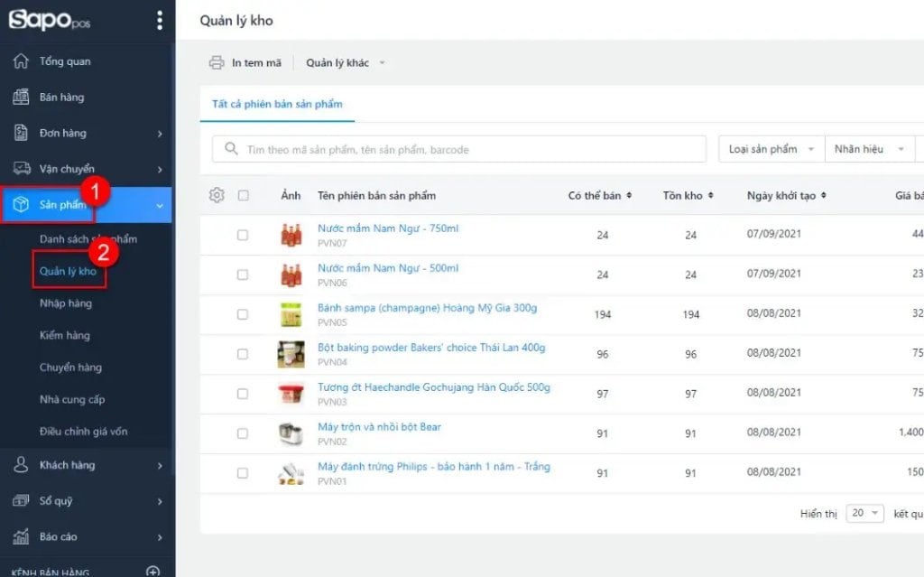Click the Vận chuyển truck icon
This screenshot has height=577, width=924.
click(22, 169)
